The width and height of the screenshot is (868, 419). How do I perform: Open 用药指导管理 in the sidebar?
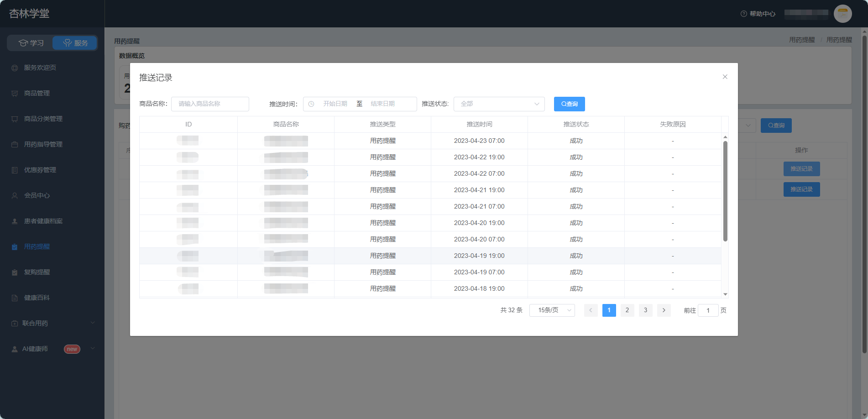pyautogui.click(x=43, y=144)
